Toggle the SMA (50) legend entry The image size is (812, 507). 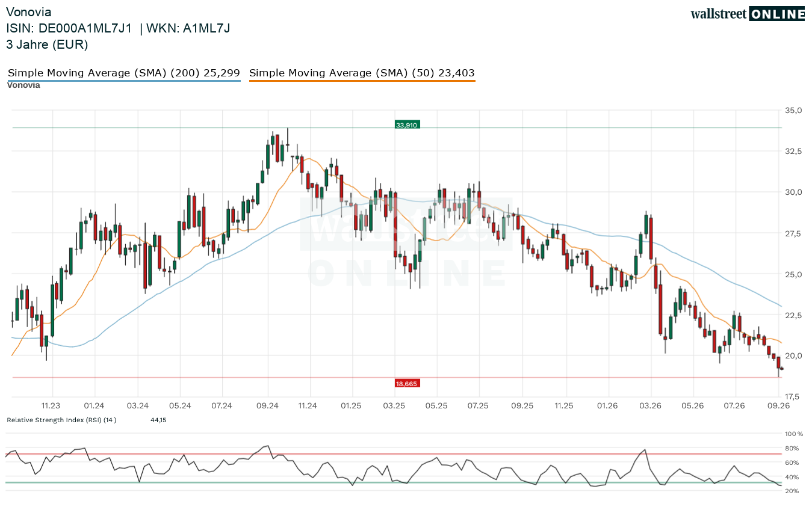click(362, 73)
